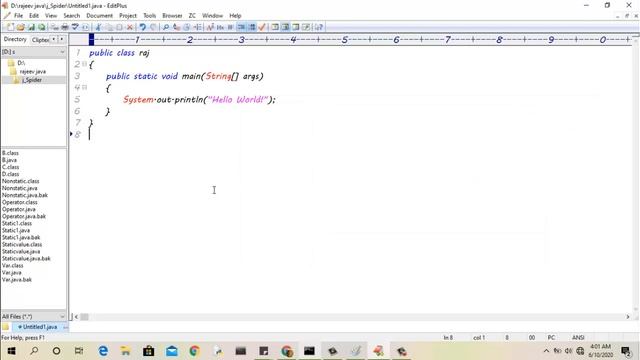Toggle the Directory Window toolbar button
Screen dimensions: 640x360
coord(275,27)
